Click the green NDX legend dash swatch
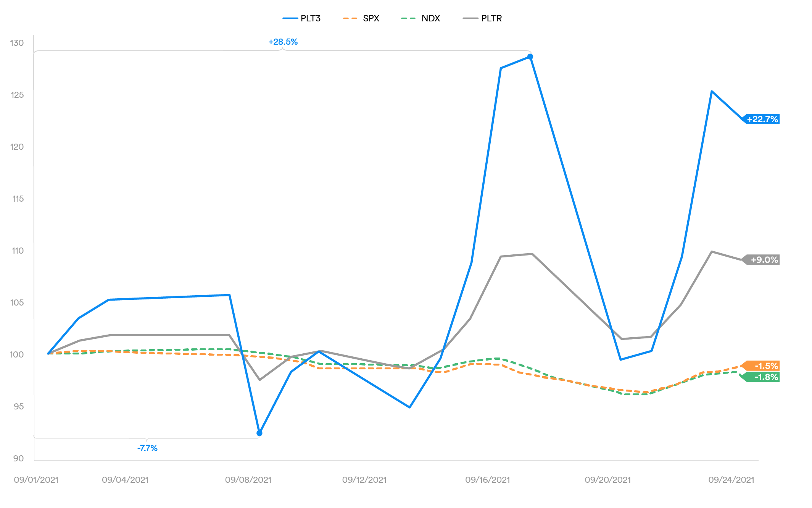This screenshot has width=812, height=508. click(x=408, y=18)
